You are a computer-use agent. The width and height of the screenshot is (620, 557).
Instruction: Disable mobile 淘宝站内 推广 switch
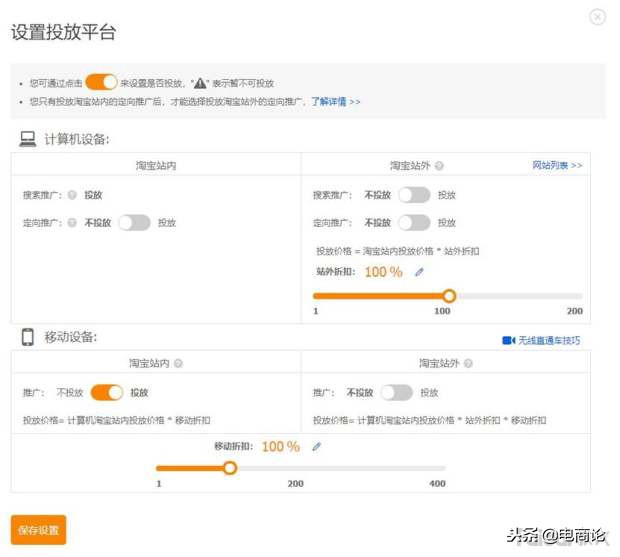pos(107,393)
